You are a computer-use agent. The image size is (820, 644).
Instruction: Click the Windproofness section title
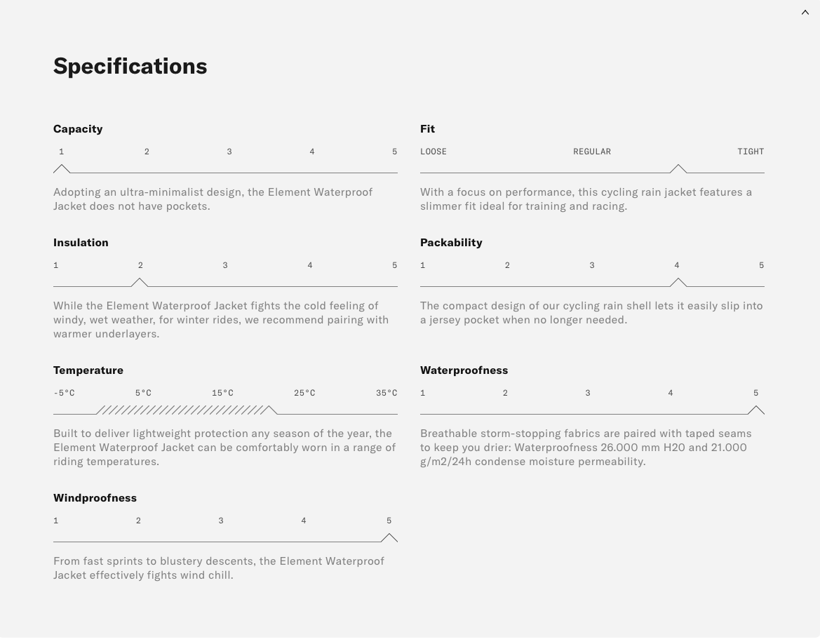click(95, 498)
